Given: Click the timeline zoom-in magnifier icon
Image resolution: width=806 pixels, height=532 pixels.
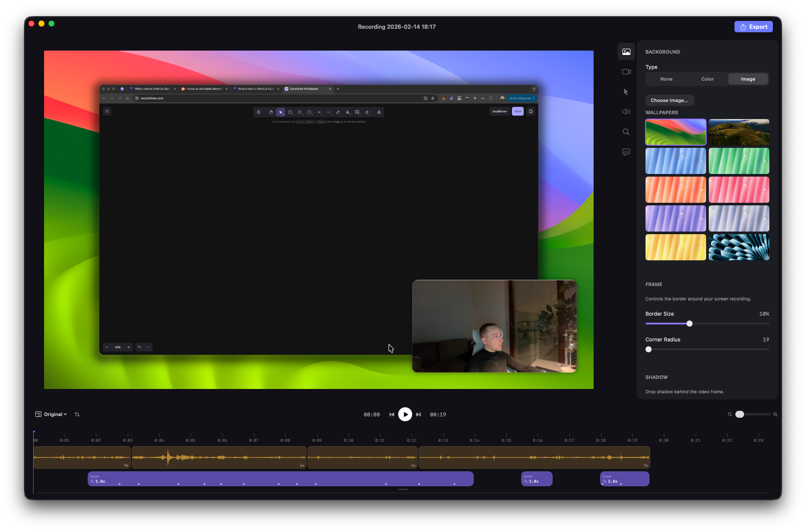Looking at the screenshot, I should [775, 414].
